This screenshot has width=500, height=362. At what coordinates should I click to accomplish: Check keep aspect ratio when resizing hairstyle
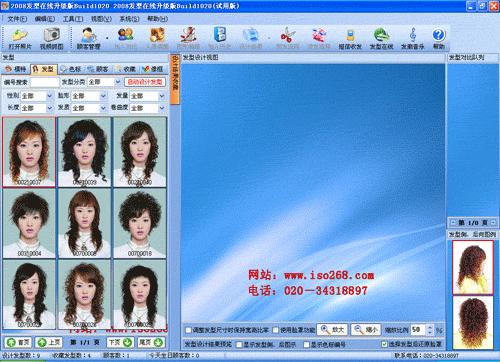click(x=189, y=330)
